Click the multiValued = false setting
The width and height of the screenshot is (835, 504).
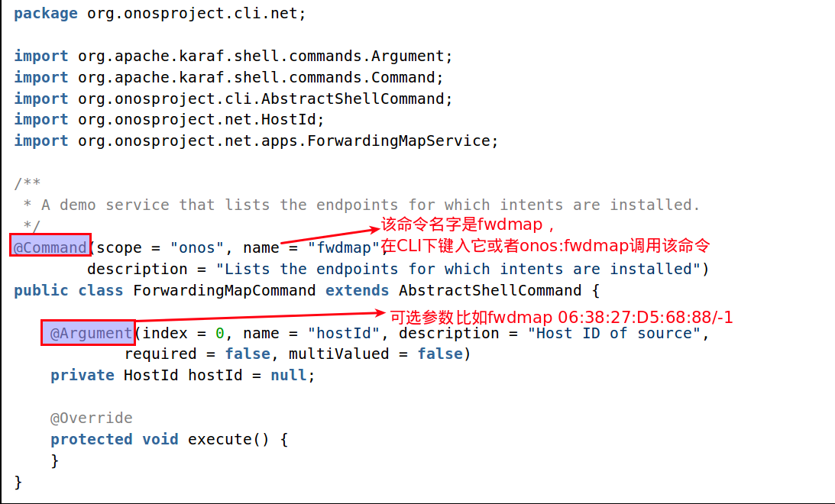point(375,354)
